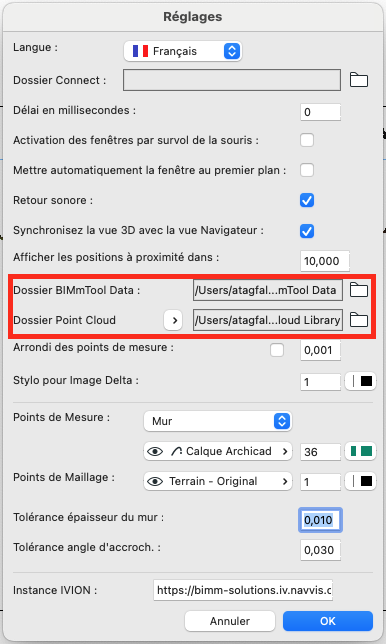
Task: Click the Dossier Connect path field
Action: 232,80
